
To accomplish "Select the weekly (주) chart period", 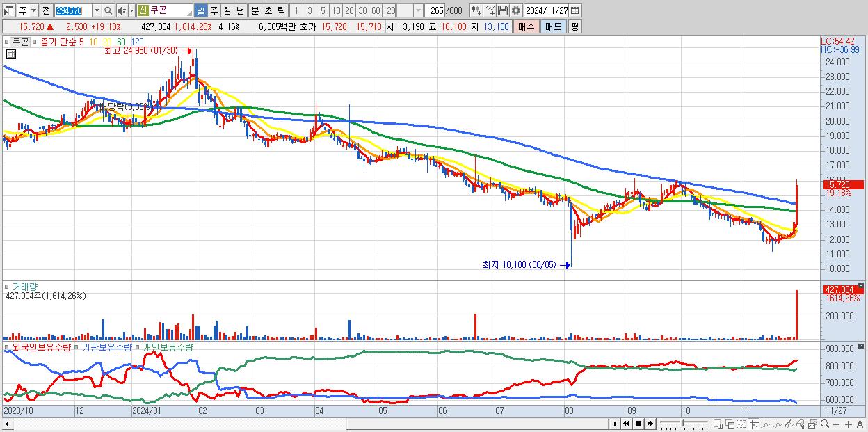I will point(214,10).
